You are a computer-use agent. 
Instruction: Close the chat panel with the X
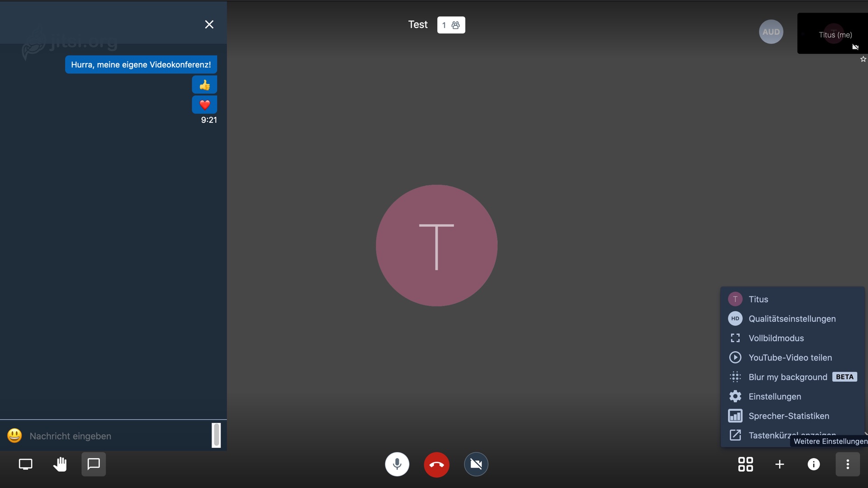209,24
